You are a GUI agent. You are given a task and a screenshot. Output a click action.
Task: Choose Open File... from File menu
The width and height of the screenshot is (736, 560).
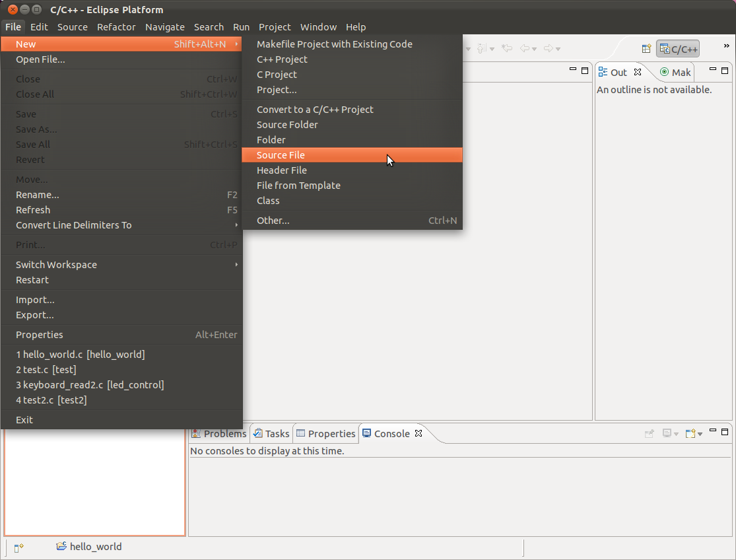(x=121, y=59)
